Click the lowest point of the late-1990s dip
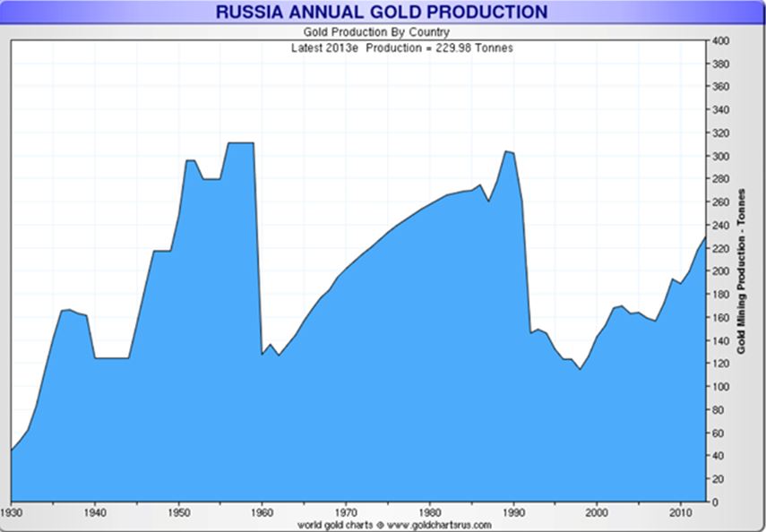 coord(580,369)
